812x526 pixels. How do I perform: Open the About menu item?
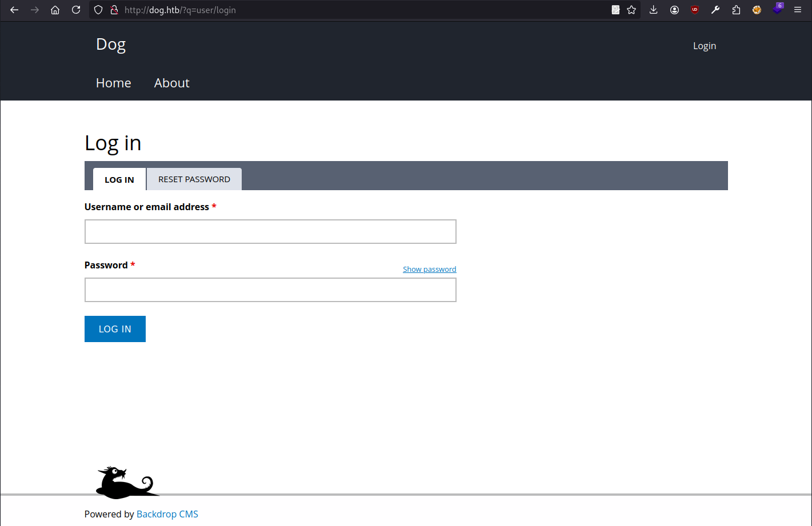tap(171, 83)
